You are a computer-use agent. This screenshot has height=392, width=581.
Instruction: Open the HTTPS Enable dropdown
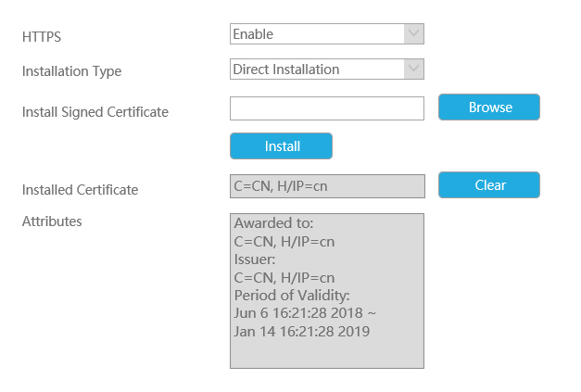tap(327, 33)
